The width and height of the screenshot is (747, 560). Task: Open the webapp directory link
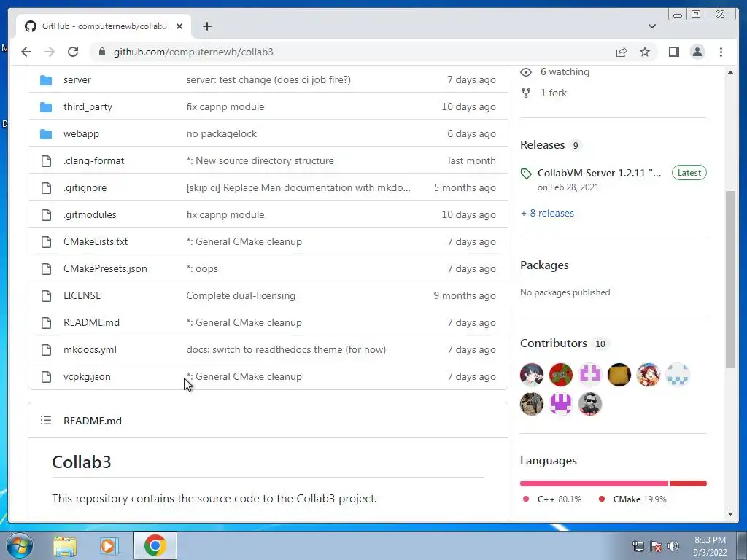(81, 134)
